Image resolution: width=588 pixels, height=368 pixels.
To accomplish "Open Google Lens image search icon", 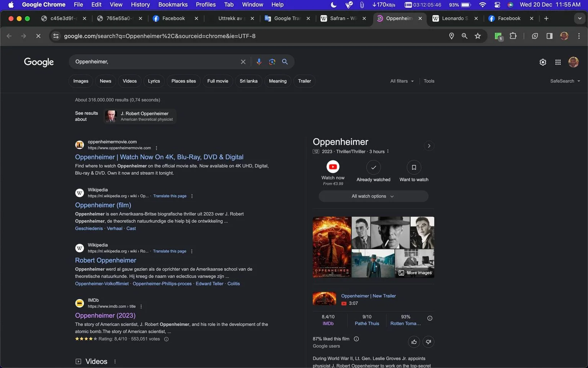I will click(x=272, y=62).
